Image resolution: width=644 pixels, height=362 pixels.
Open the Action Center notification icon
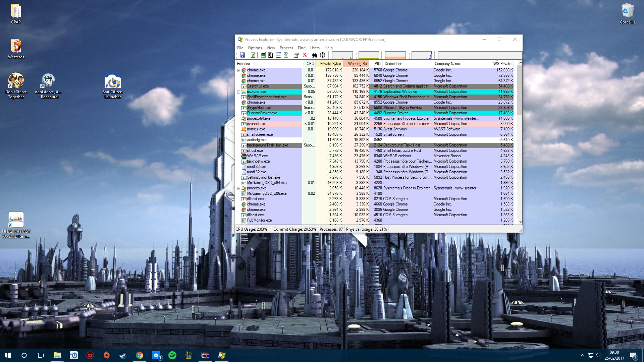(633, 356)
